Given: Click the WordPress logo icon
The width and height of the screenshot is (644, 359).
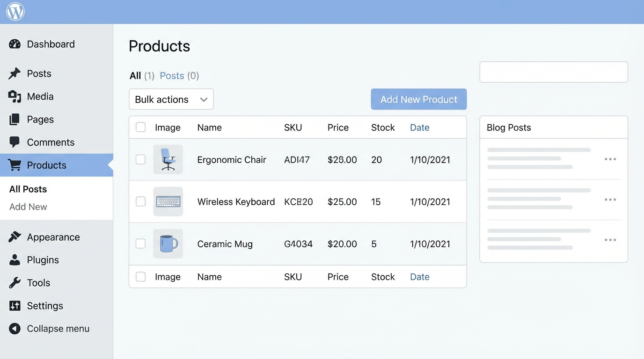Looking at the screenshot, I should tap(15, 12).
